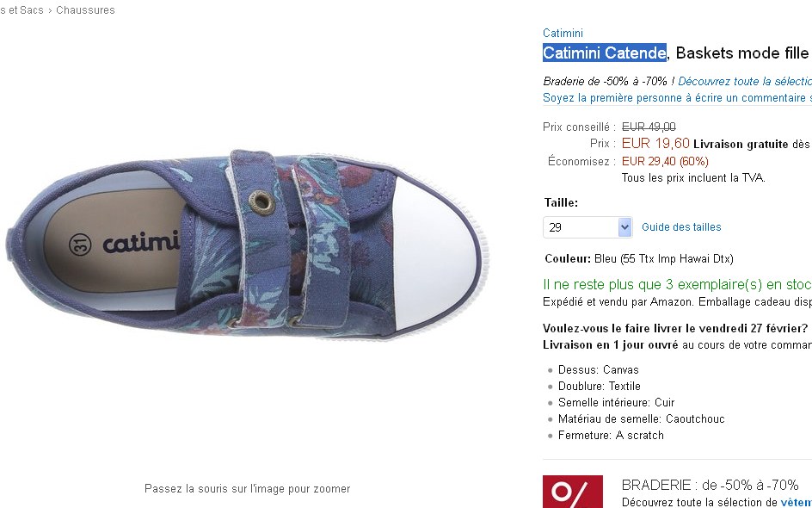
Task: Click the metal eyelet on shoe strap
Action: point(261,202)
